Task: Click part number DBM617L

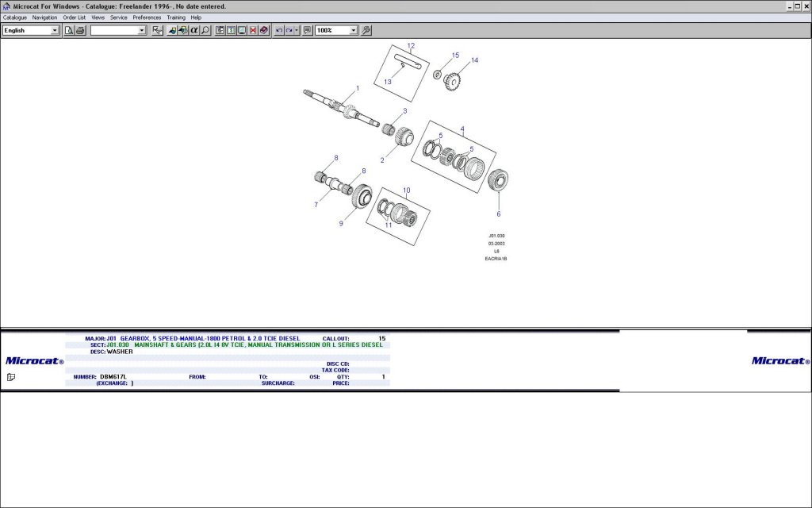Action: click(x=113, y=377)
